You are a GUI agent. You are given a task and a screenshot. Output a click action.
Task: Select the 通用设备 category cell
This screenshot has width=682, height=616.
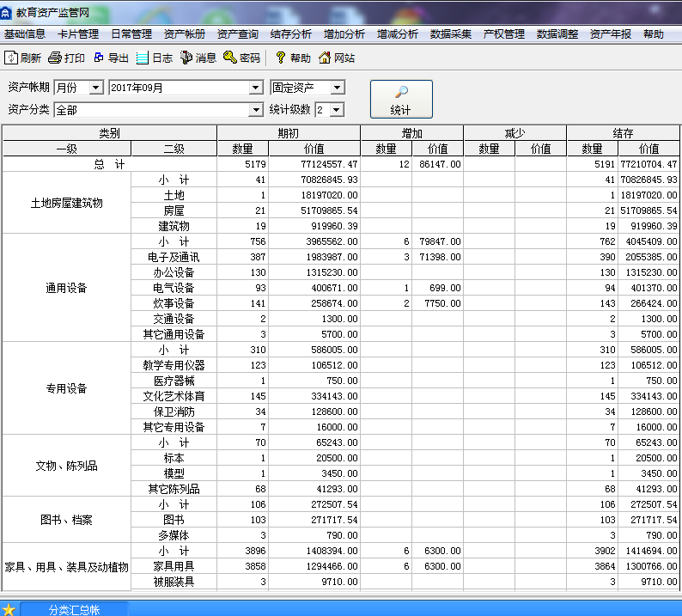click(66, 288)
